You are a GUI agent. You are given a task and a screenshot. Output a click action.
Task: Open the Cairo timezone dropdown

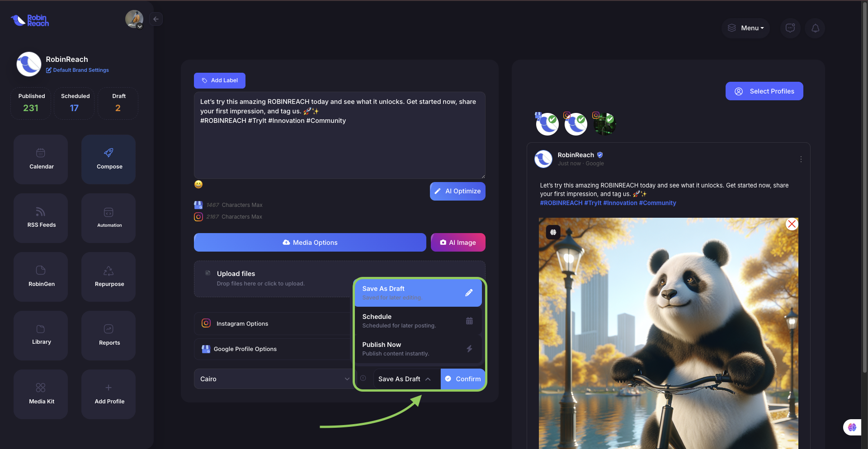click(x=275, y=379)
